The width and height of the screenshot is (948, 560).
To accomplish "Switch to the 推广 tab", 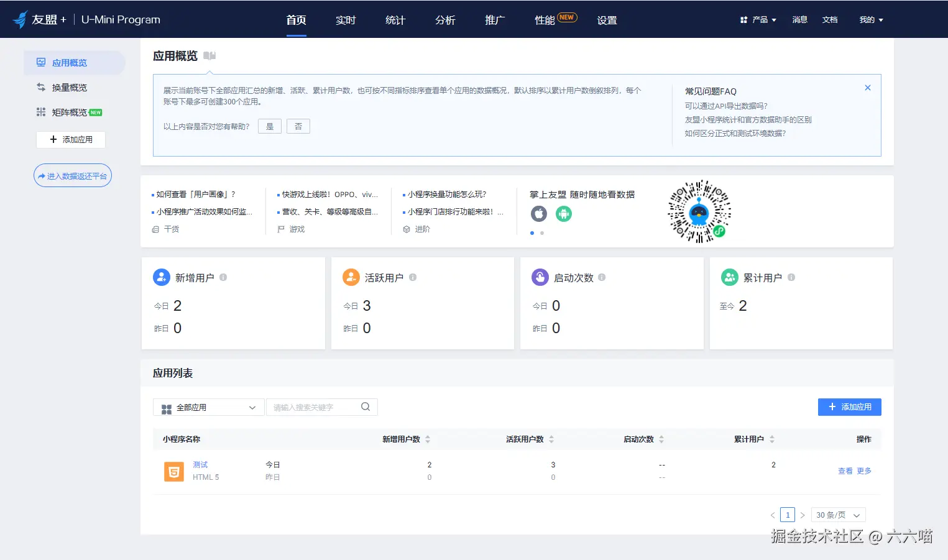I will pos(495,20).
